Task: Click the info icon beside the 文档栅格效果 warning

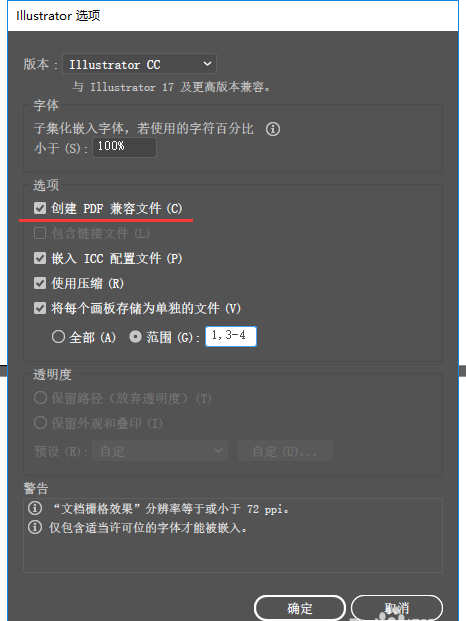Action: (35, 508)
